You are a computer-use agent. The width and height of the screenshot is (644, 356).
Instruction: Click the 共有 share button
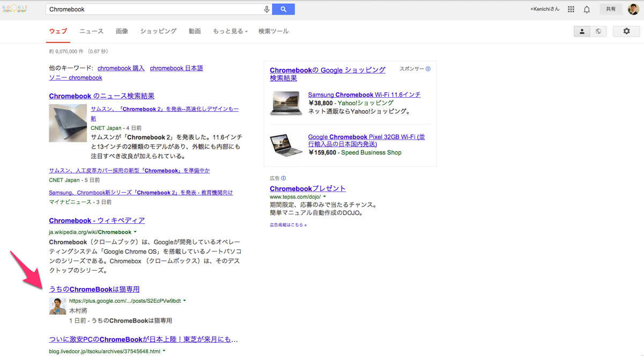click(611, 9)
